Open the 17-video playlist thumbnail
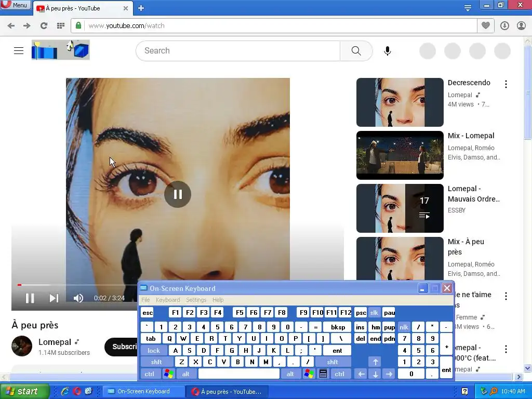532x399 pixels. (400, 208)
